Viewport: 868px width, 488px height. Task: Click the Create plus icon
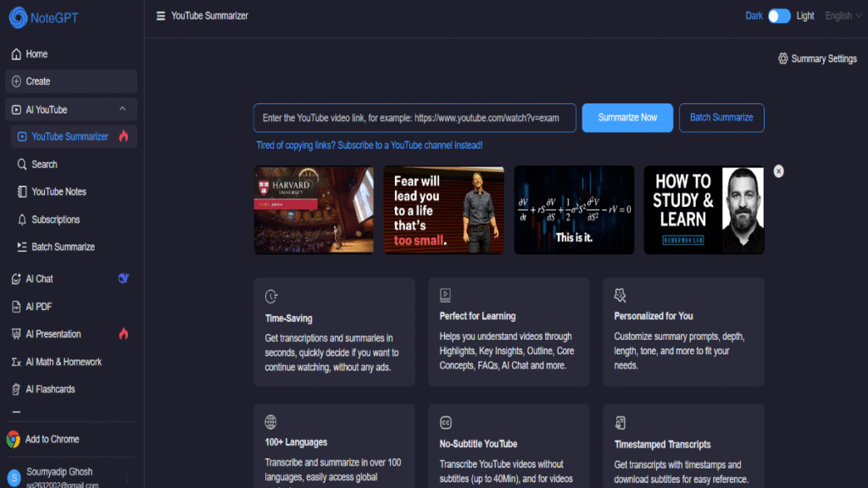tap(16, 81)
